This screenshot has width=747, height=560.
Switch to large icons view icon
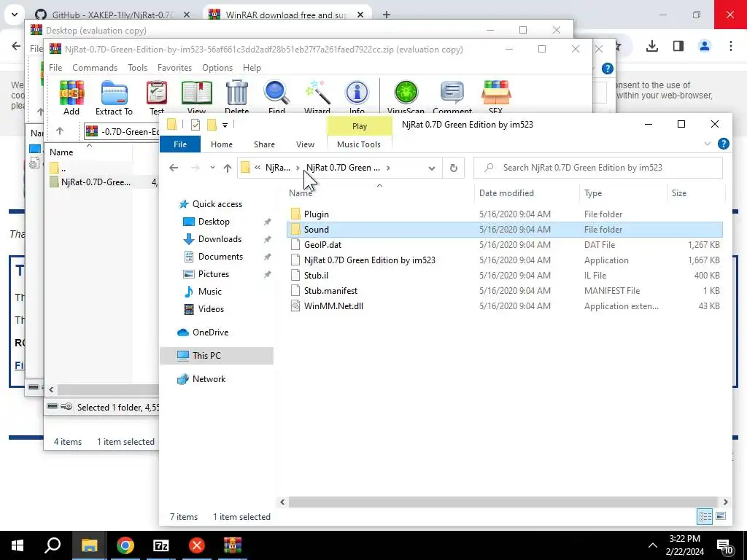[x=721, y=516]
